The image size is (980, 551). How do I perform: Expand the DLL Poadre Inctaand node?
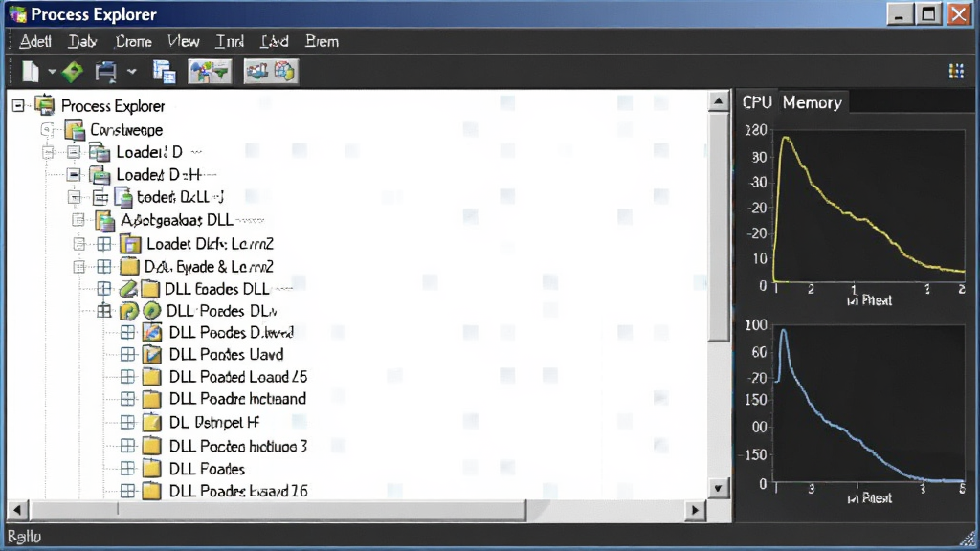[127, 399]
